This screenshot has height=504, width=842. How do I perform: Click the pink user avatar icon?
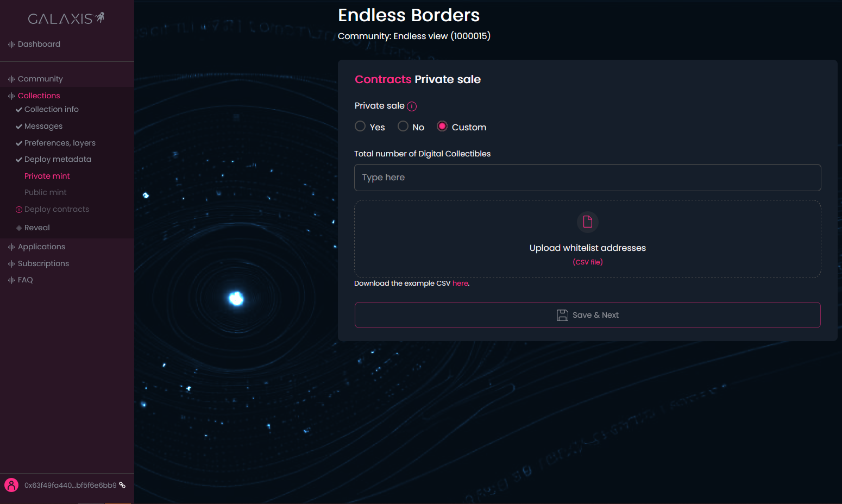tap(11, 485)
